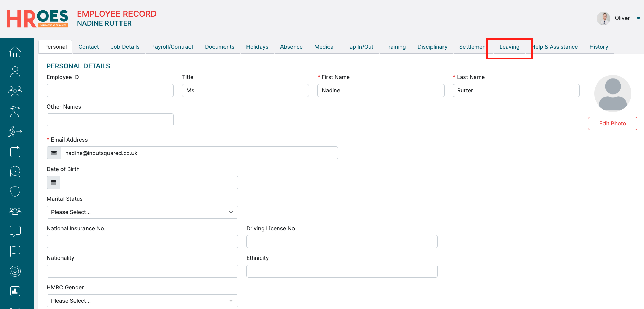
Task: Click the Date of Birth calendar icon
Action: (54, 183)
